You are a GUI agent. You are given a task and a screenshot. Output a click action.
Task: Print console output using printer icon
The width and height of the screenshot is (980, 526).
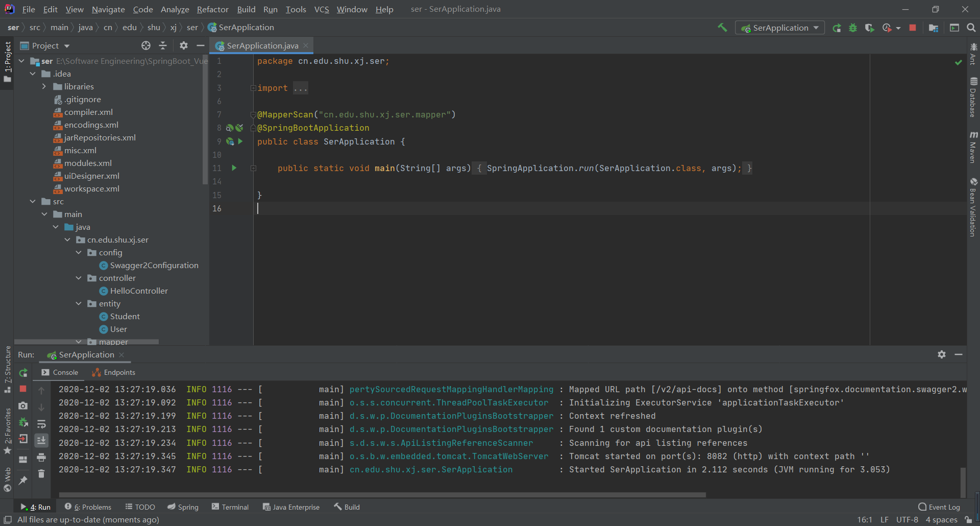point(41,457)
